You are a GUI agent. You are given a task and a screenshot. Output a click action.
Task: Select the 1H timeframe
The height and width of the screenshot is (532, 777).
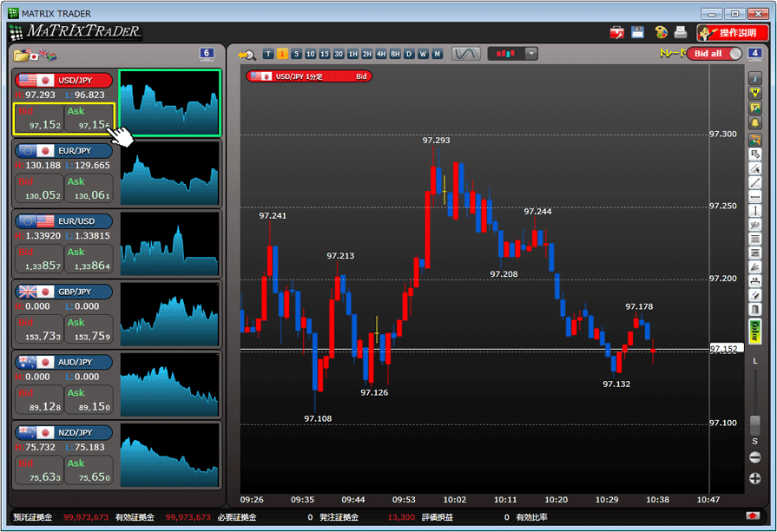(352, 54)
